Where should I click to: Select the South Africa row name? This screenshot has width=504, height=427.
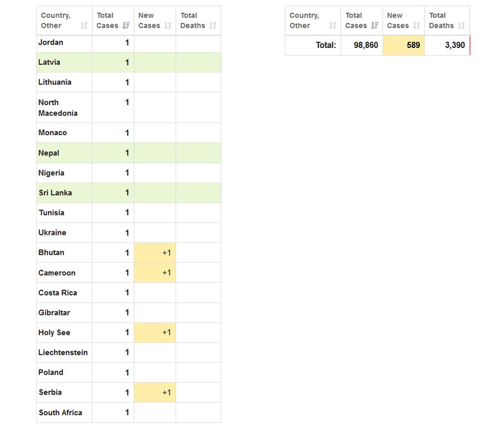(60, 413)
